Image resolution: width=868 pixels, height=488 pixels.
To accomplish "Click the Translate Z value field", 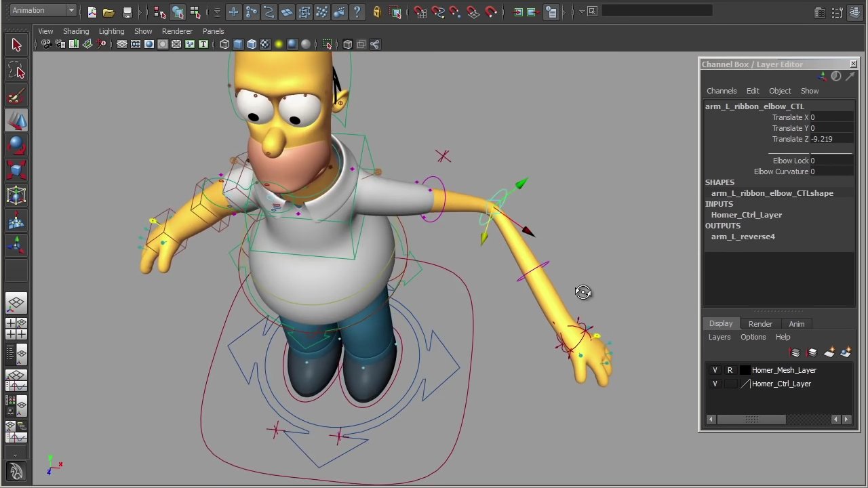I will click(831, 139).
